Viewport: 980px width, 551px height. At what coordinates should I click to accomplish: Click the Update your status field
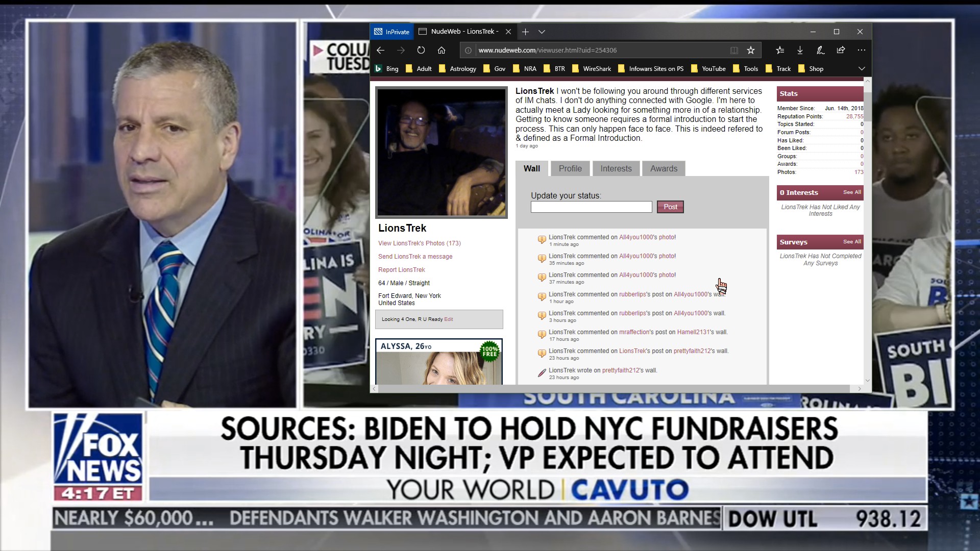(591, 207)
